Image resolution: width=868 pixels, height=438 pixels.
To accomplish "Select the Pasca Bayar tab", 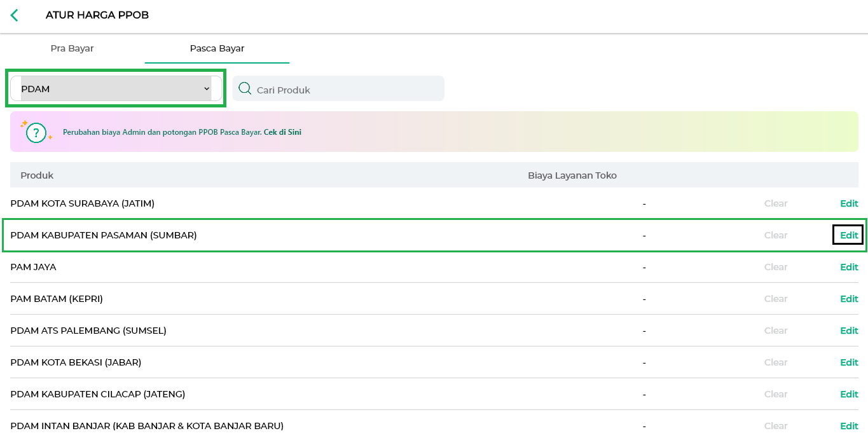I will coord(217,48).
